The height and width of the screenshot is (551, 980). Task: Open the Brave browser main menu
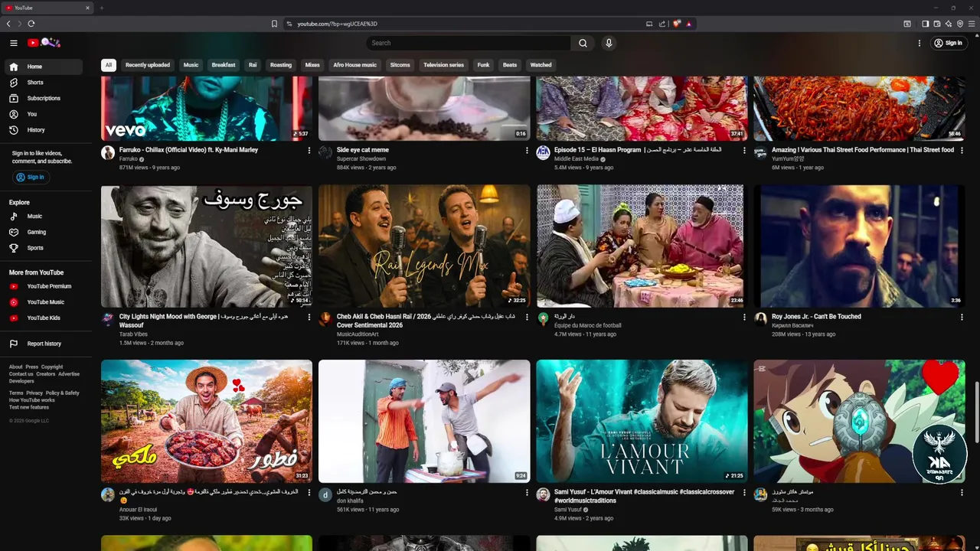[972, 24]
